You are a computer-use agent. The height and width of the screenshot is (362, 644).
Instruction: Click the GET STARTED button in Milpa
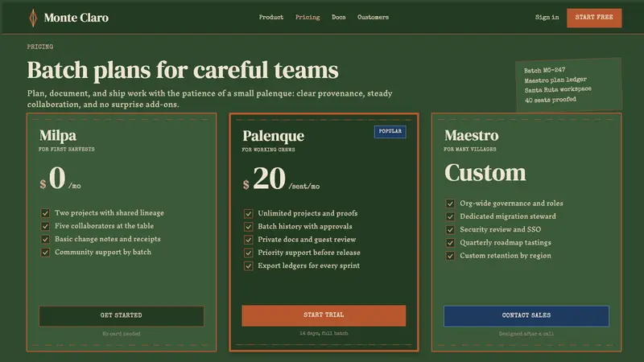pyautogui.click(x=122, y=315)
